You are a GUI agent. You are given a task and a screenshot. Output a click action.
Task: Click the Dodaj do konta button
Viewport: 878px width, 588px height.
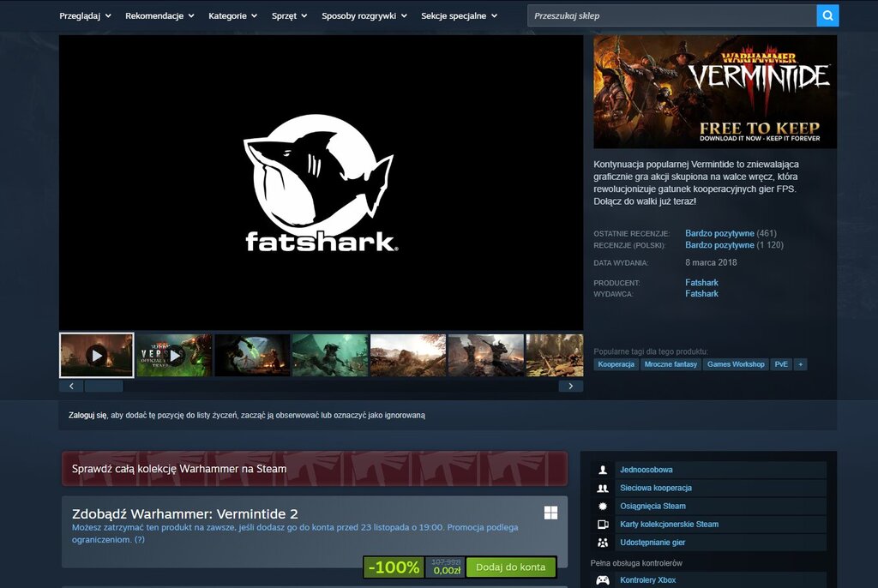[x=511, y=567]
